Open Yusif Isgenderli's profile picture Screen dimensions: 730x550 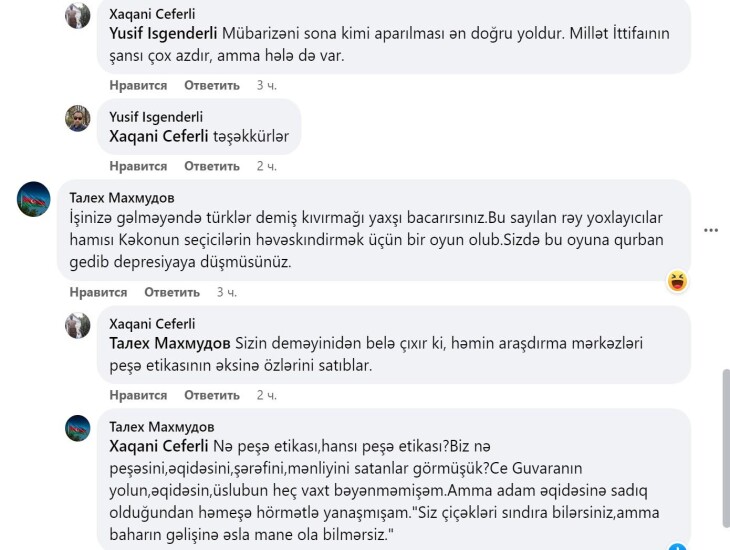coord(77,118)
